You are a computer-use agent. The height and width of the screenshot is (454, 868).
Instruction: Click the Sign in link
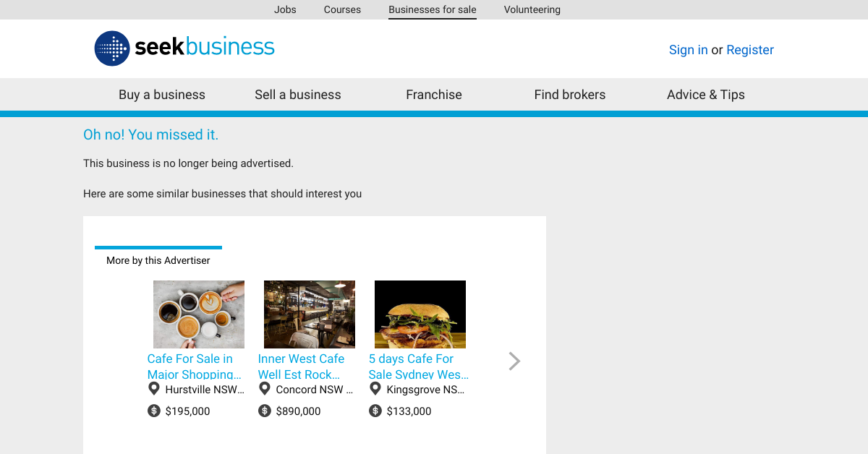click(x=689, y=50)
